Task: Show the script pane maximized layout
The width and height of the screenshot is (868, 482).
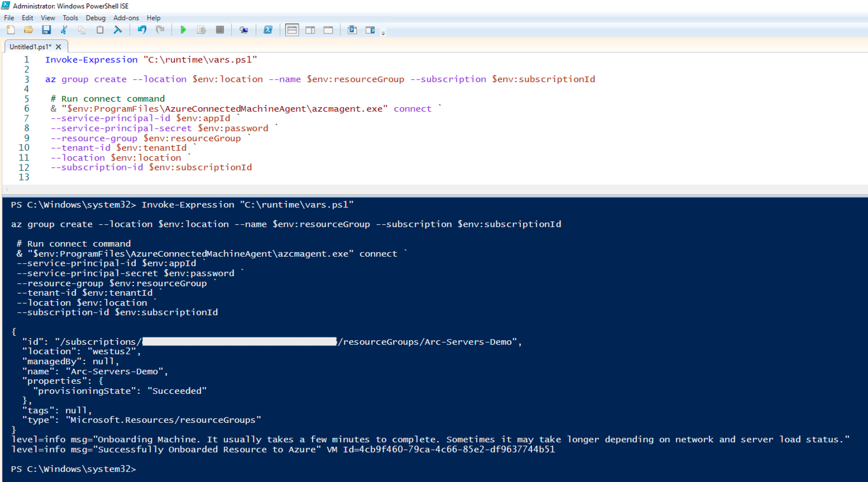Action: (328, 30)
